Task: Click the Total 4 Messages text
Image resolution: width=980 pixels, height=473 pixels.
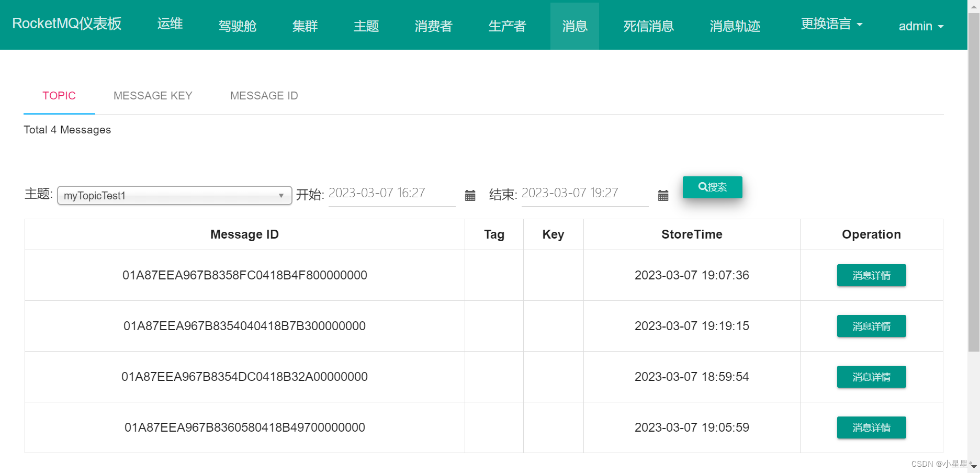Action: point(67,130)
